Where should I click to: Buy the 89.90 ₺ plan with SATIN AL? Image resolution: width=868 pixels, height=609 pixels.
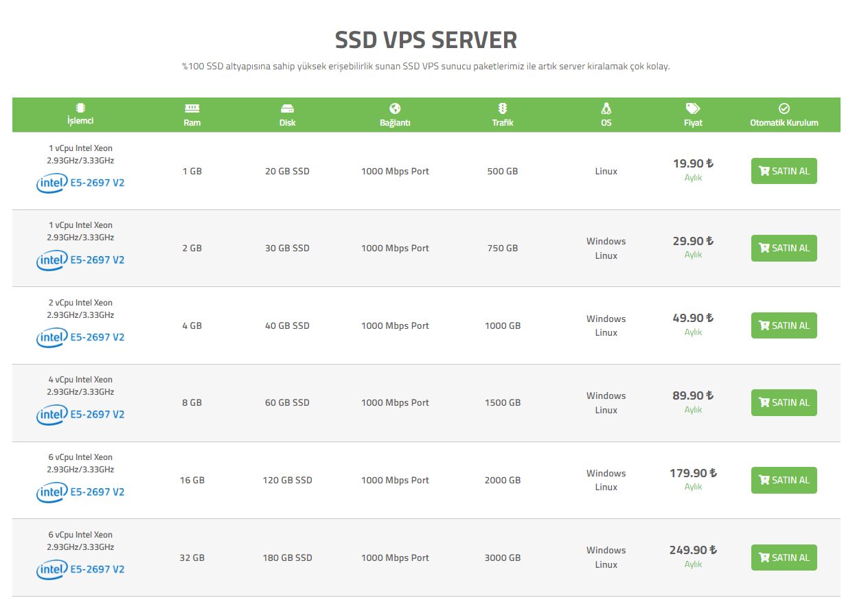pyautogui.click(x=784, y=402)
